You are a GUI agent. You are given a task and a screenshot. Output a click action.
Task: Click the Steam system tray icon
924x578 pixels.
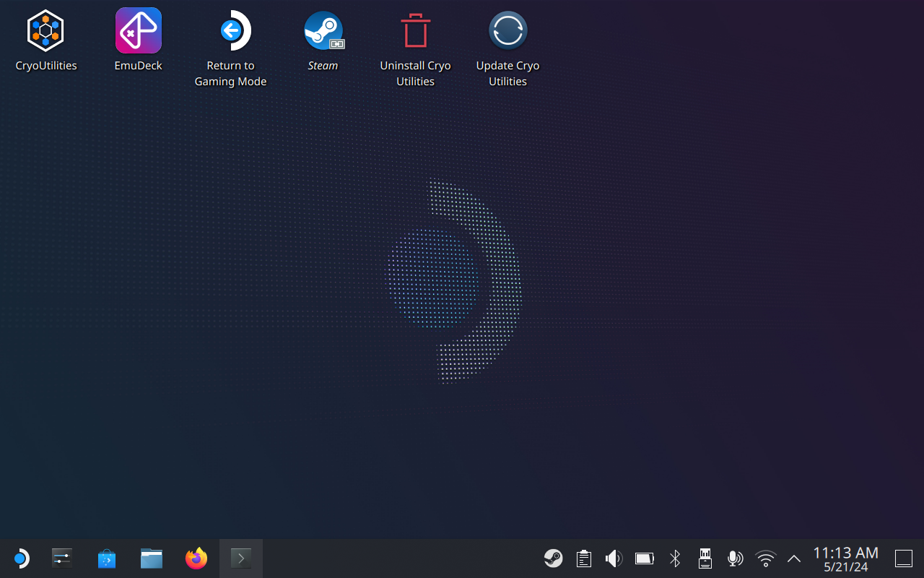tap(554, 558)
